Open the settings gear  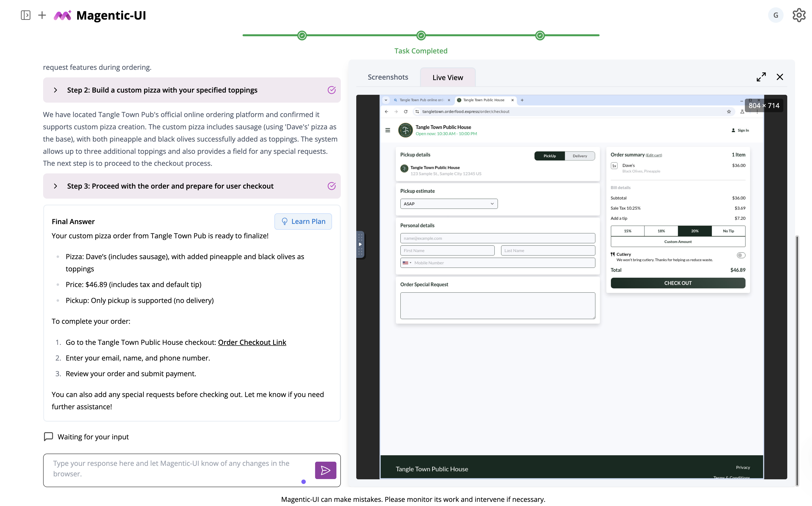pyautogui.click(x=799, y=15)
